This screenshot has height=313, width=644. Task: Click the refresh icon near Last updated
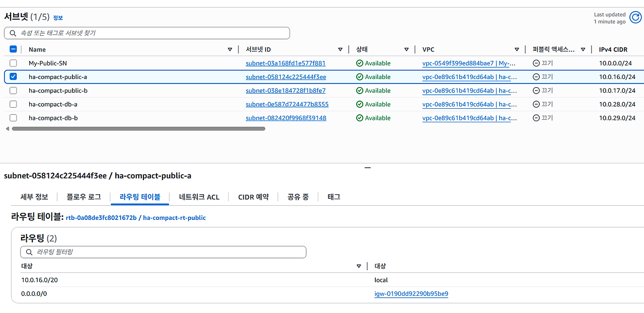click(635, 17)
